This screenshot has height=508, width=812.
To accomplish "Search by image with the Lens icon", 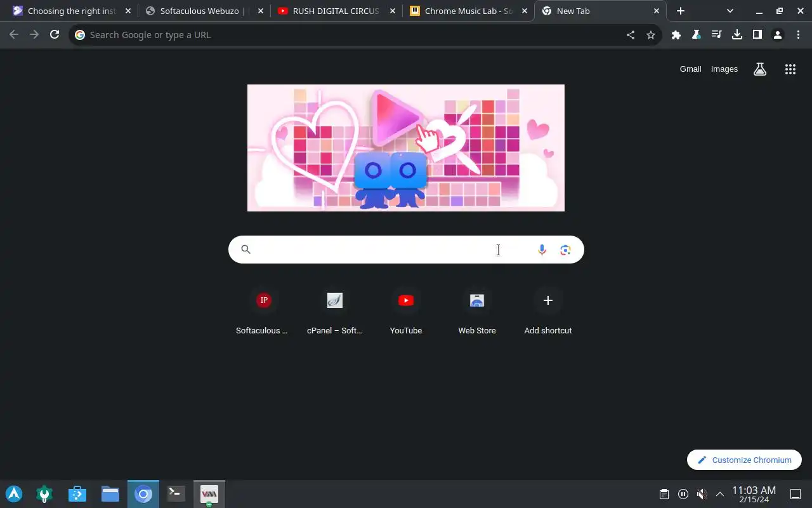I will (566, 250).
